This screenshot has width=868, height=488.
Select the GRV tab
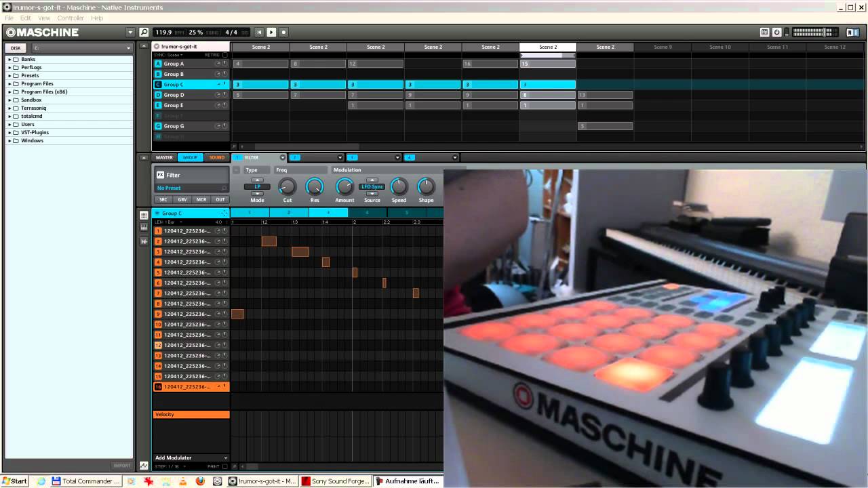[182, 199]
